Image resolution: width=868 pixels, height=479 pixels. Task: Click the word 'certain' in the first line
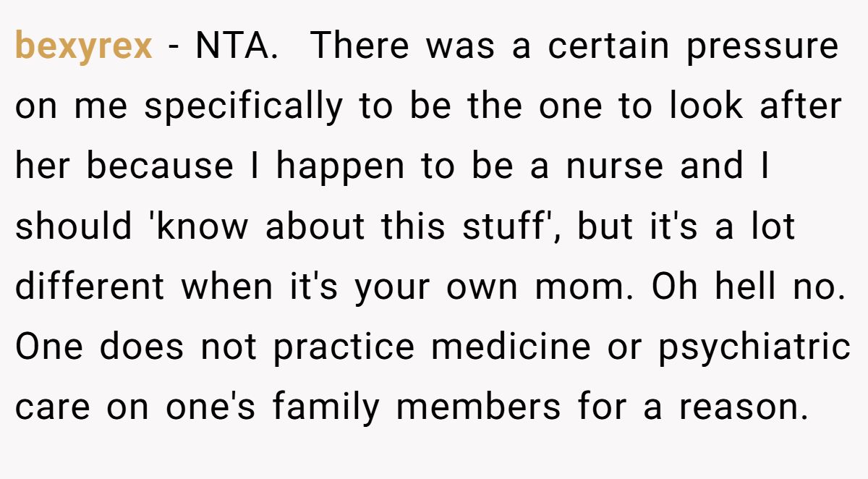609,47
